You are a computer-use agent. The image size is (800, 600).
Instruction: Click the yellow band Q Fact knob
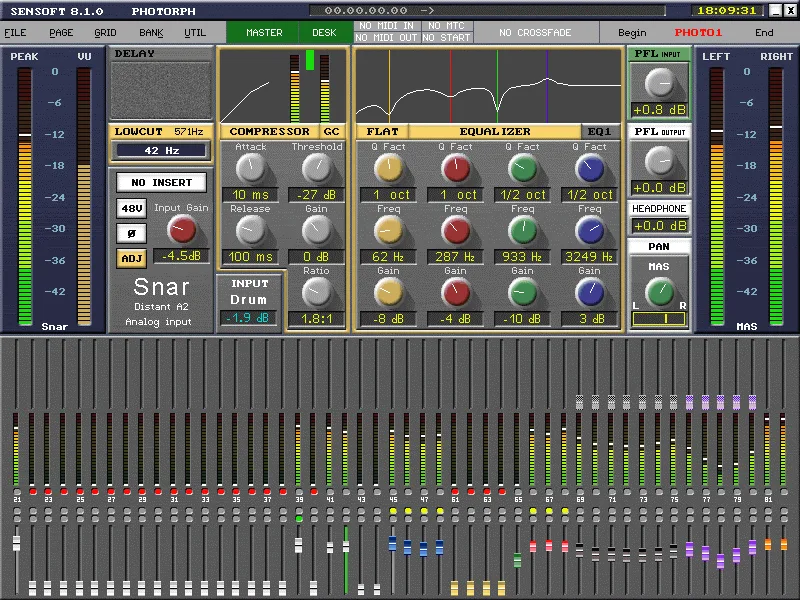389,168
